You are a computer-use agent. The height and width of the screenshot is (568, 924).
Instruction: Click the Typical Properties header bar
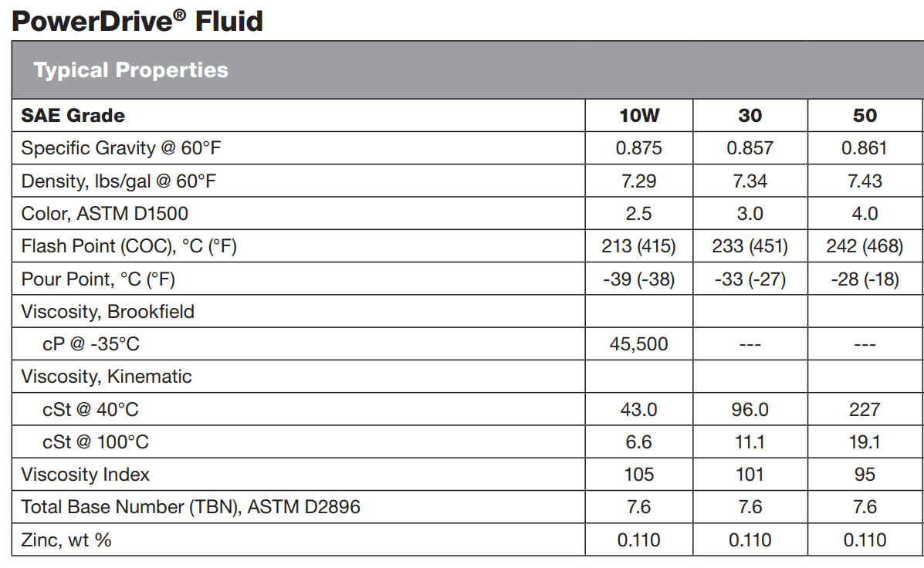click(131, 70)
